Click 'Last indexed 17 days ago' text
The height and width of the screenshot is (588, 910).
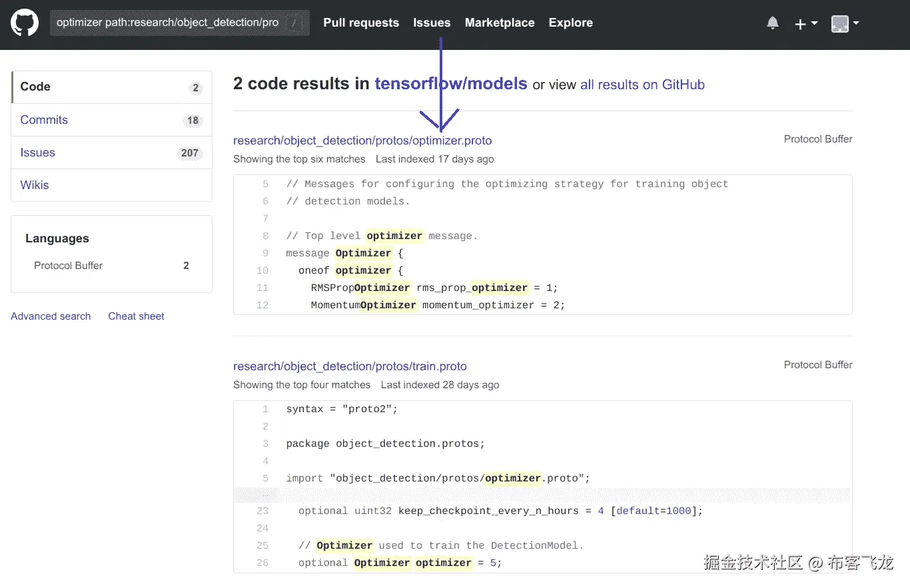pyautogui.click(x=435, y=159)
